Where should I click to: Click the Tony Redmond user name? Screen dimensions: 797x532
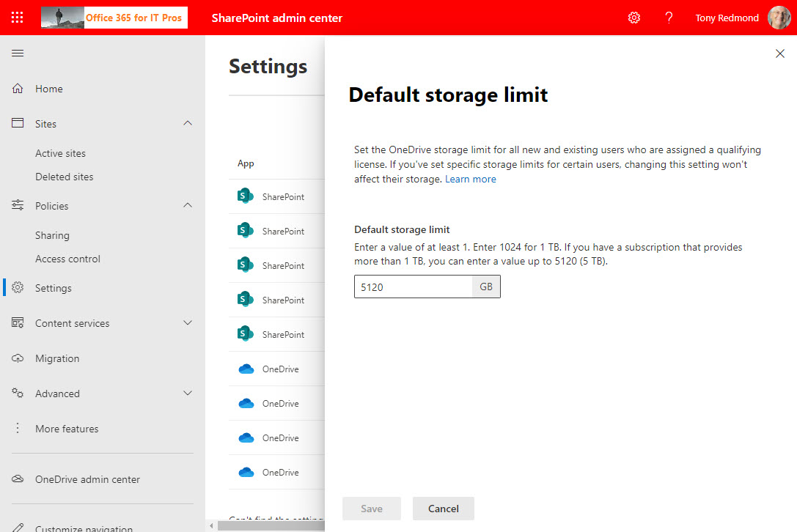pos(727,18)
